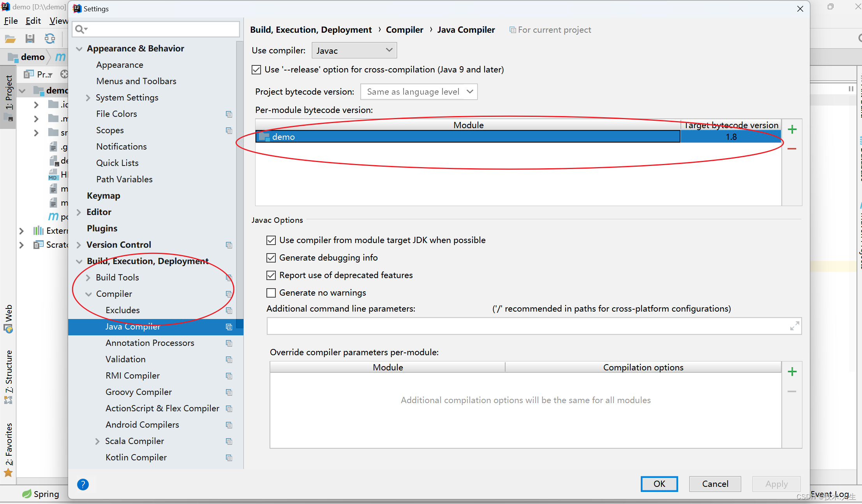
Task: Click the Groovy Compiler settings icon
Action: 229,392
